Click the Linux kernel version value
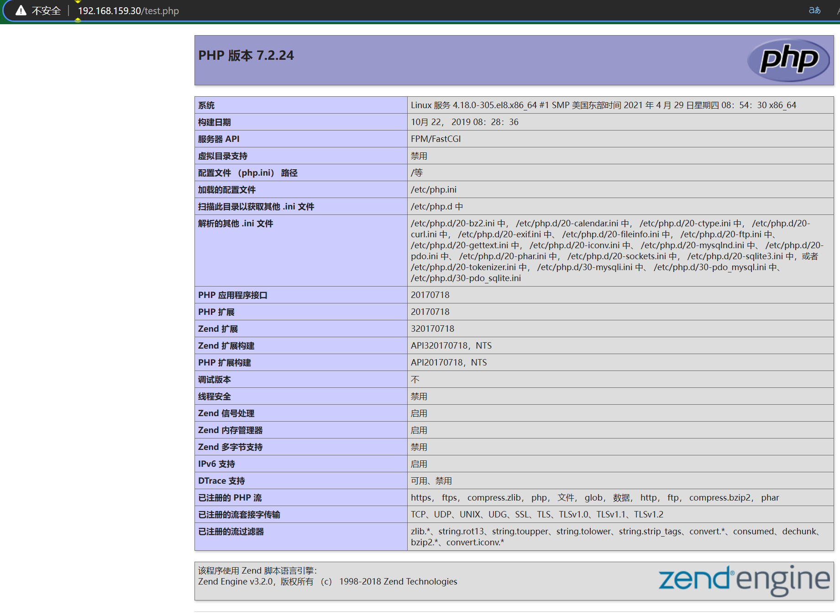The width and height of the screenshot is (840, 616). click(x=604, y=105)
